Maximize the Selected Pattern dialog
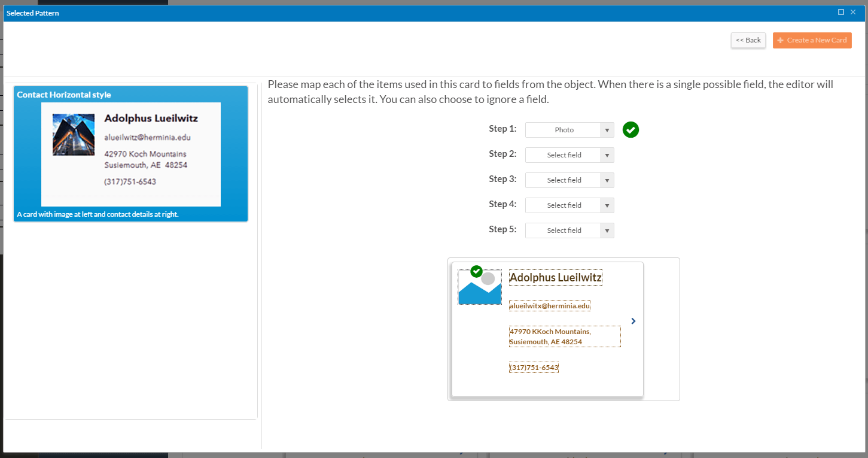 pos(841,12)
